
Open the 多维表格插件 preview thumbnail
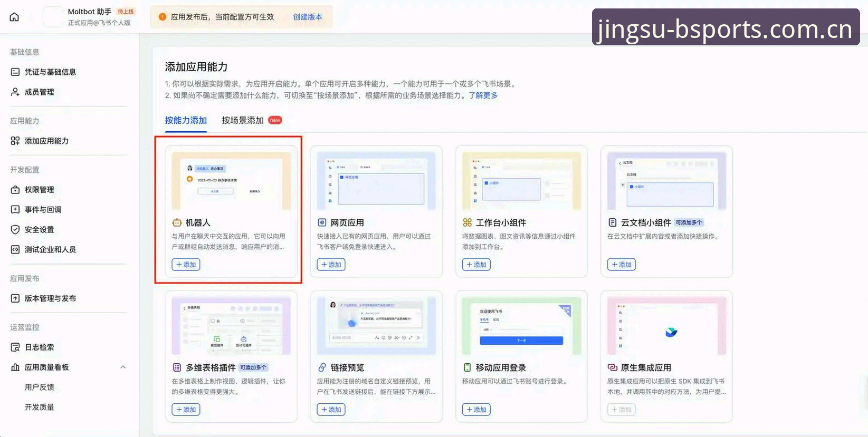(x=231, y=326)
